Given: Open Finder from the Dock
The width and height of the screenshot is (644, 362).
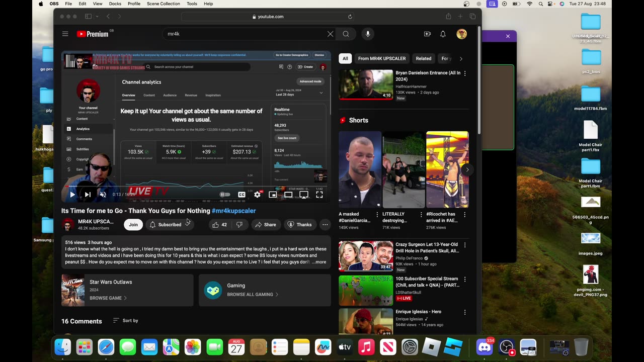Looking at the screenshot, I should pyautogui.click(x=63, y=347).
